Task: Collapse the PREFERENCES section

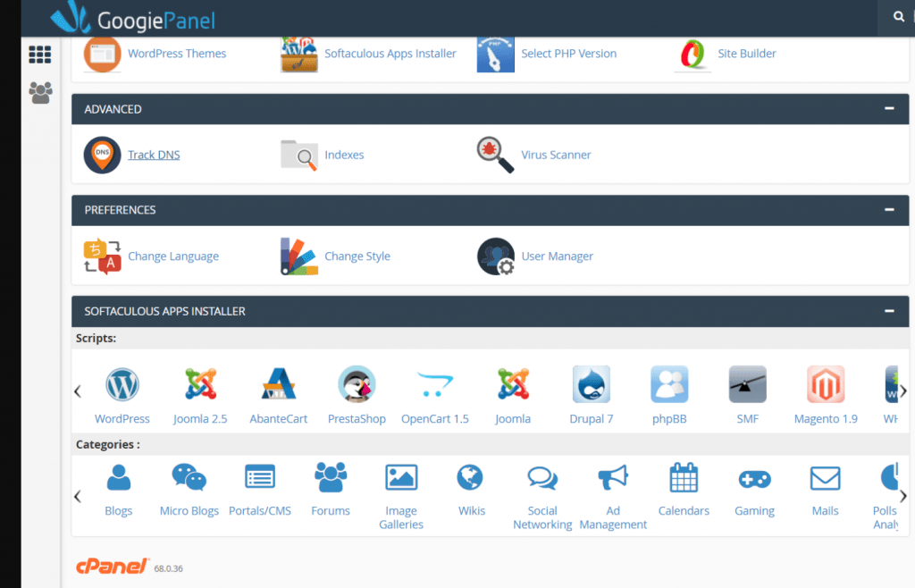Action: [888, 210]
